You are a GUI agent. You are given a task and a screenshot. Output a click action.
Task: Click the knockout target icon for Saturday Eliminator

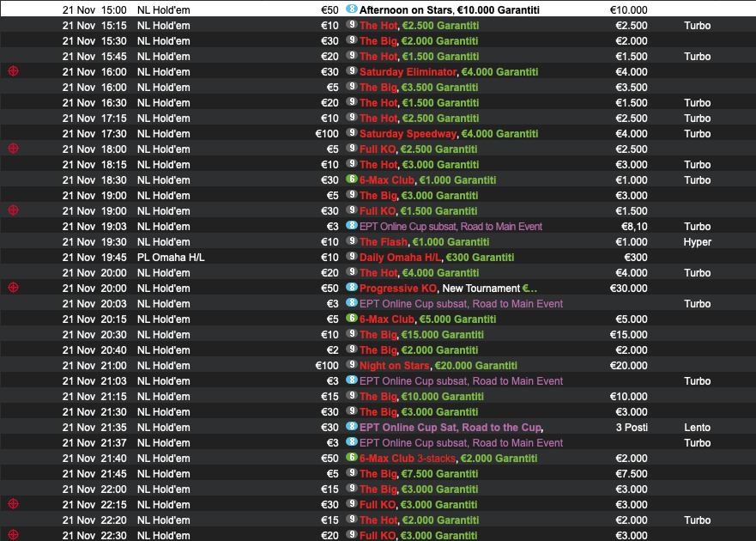[14, 71]
